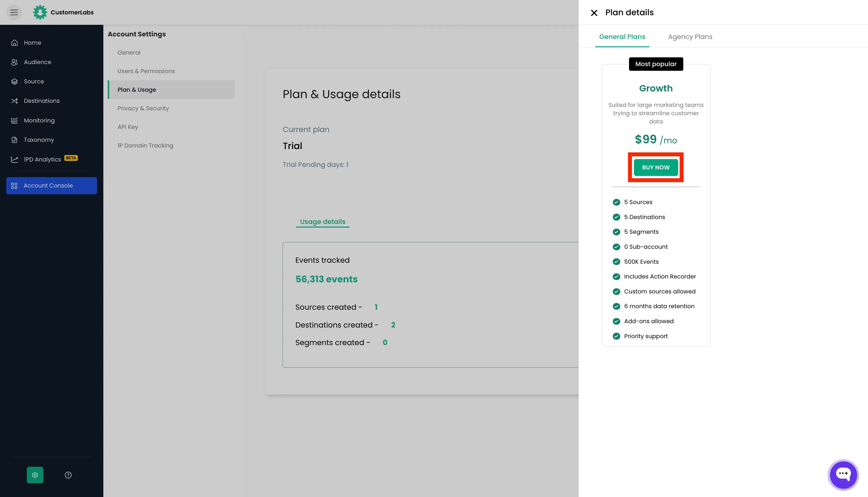Click checkmark icon beside 500K Events
Screen dimensions: 868x497
coord(616,262)
